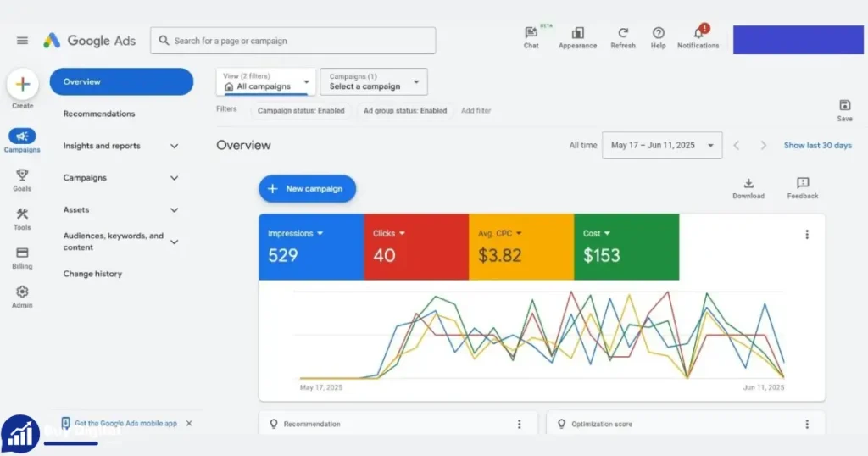This screenshot has width=868, height=456.
Task: Select the Overview navigation item
Action: coord(121,82)
